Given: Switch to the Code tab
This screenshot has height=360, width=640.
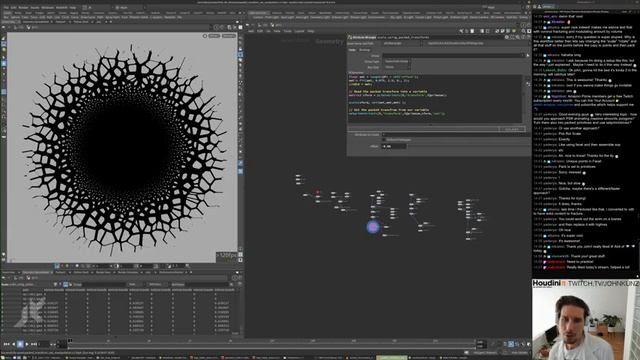Looking at the screenshot, I should coord(352,50).
